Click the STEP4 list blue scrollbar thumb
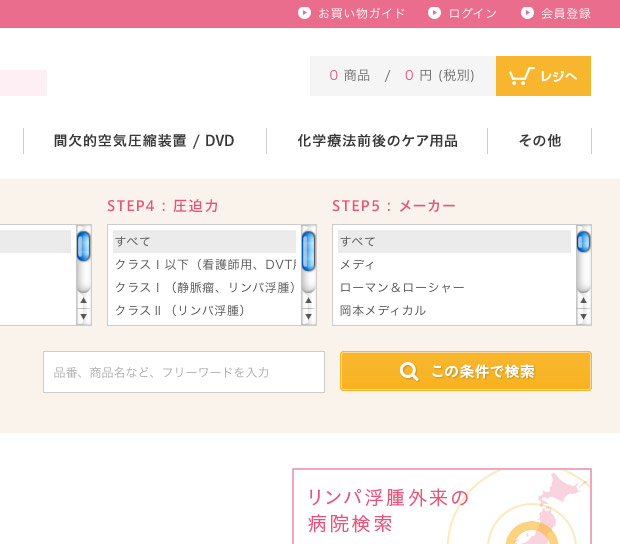This screenshot has width=620, height=544. coord(308,251)
